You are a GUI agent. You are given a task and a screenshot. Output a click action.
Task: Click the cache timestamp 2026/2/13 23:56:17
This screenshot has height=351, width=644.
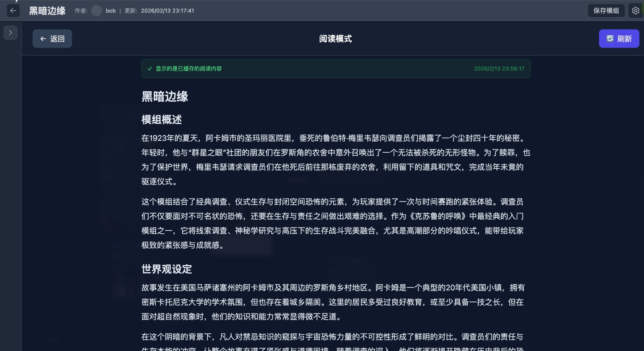pos(499,68)
